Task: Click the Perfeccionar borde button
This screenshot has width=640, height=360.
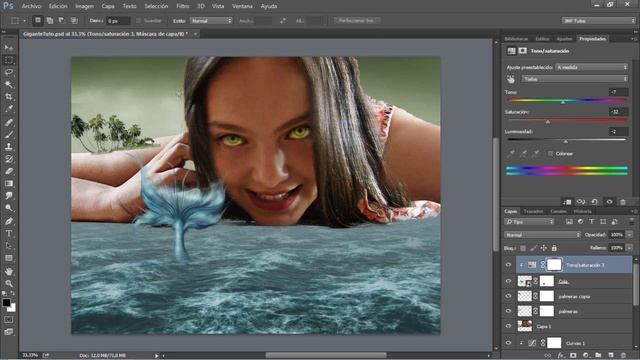Action: 356,20
